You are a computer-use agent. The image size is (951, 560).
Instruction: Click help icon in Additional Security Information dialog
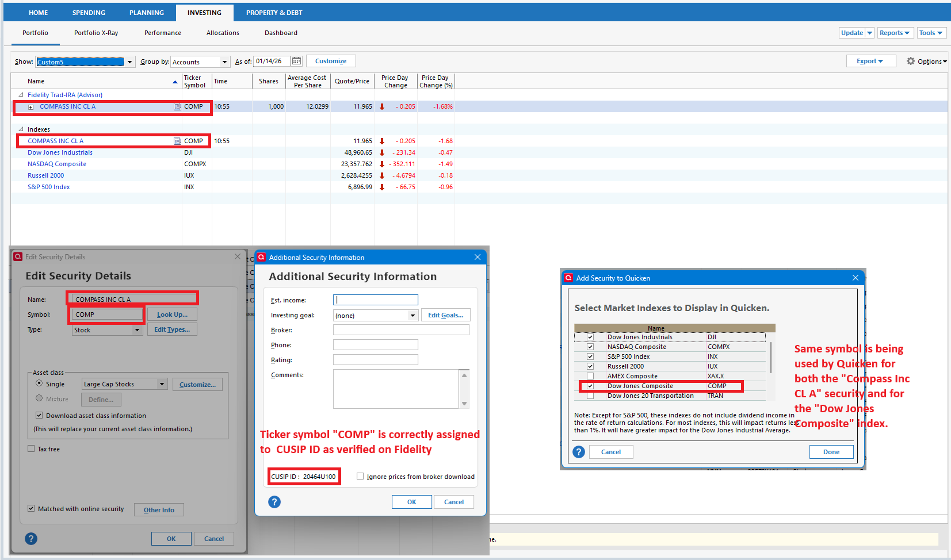pos(274,502)
